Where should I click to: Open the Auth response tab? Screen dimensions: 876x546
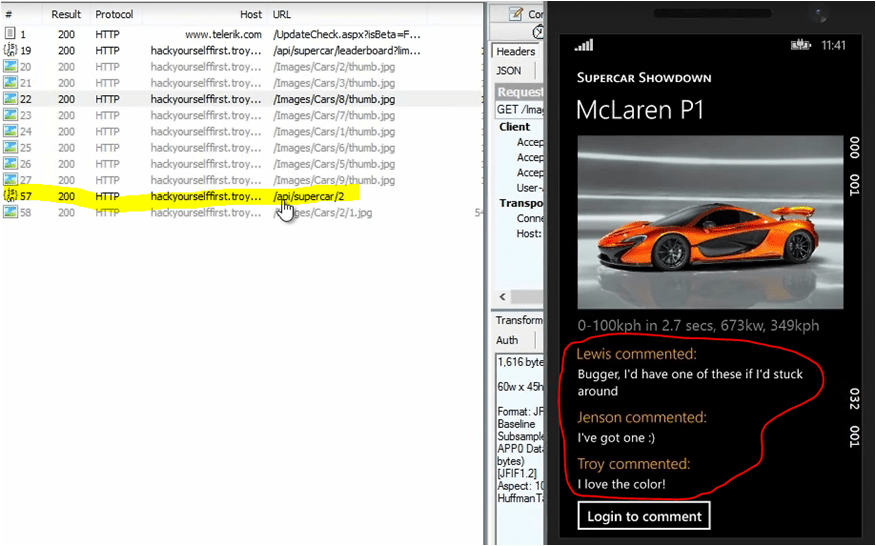507,340
